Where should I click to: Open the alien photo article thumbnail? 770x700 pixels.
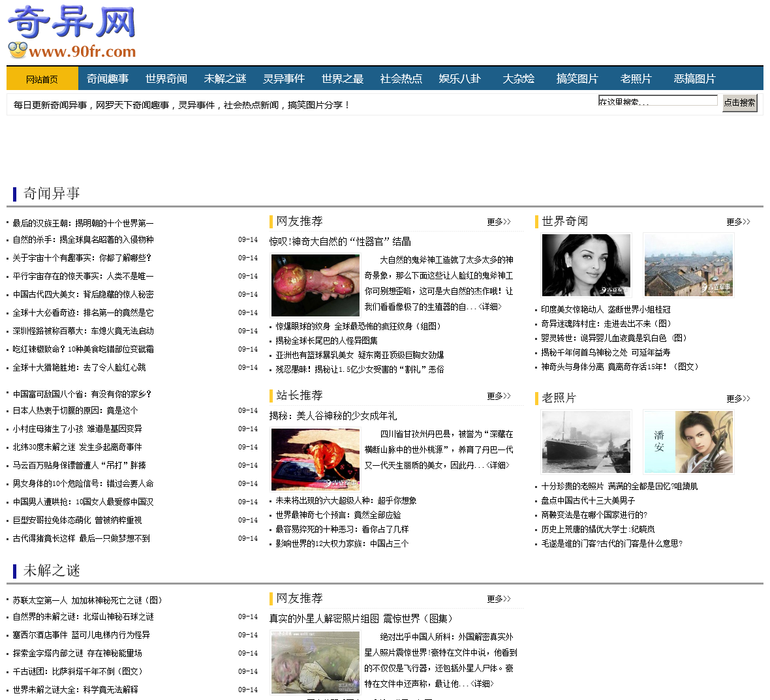tap(315, 662)
